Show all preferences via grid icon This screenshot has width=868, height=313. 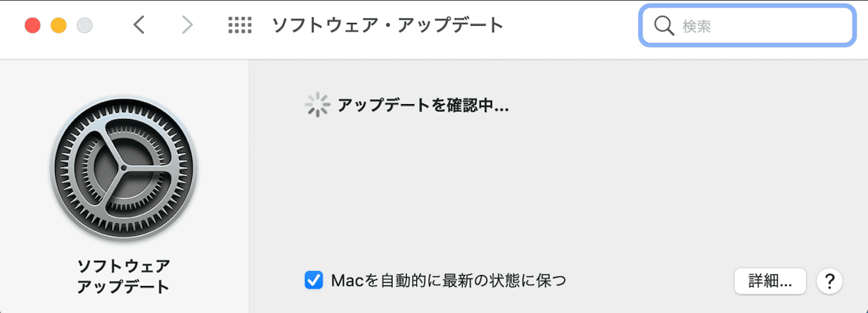pyautogui.click(x=240, y=26)
